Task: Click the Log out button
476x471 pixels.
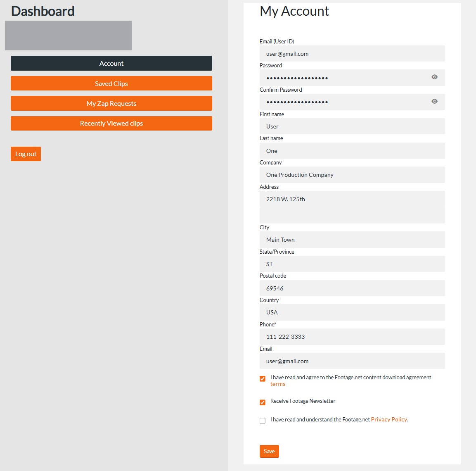Action: click(26, 154)
